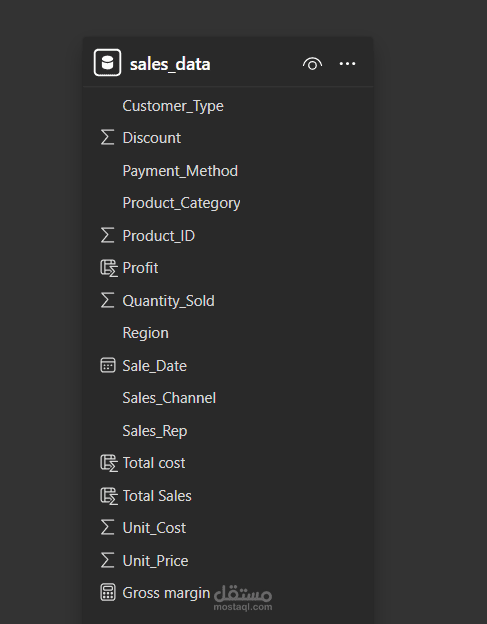Select the Quantity_Sold field
Screen dimensions: 487x624
pyautogui.click(x=168, y=301)
